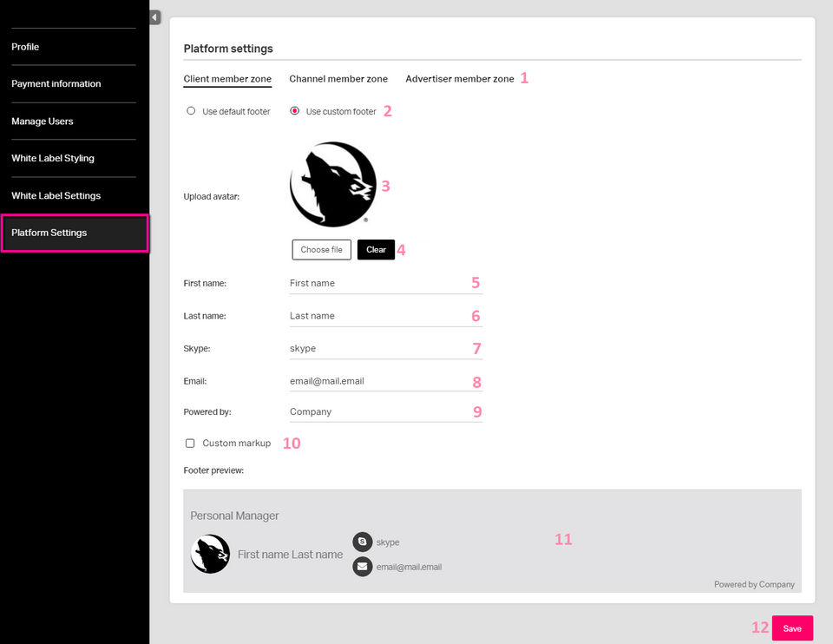Viewport: 833px width, 644px height.
Task: Click the Footer preview label
Action: [213, 470]
